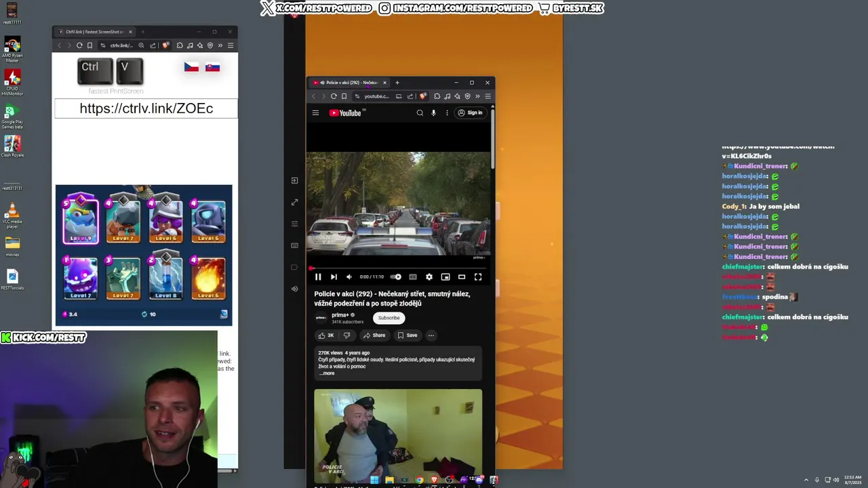This screenshot has width=868, height=488.
Task: Share the YouTube page link from address bar
Action: (x=410, y=96)
